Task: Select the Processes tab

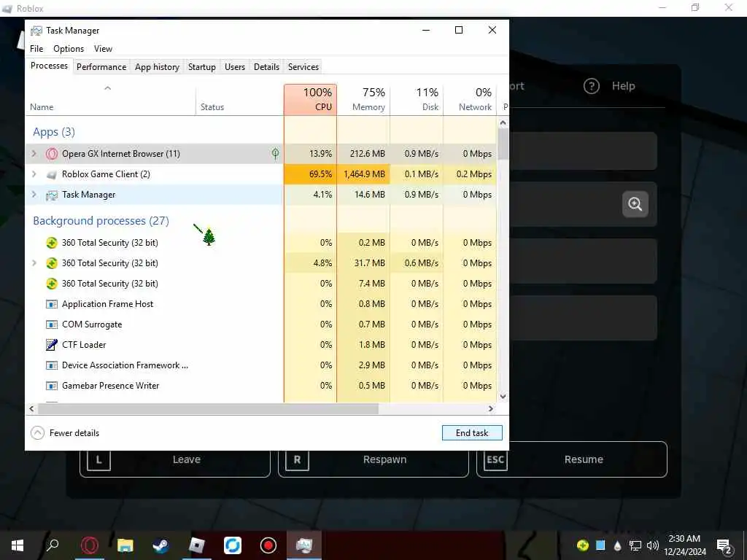Action: (49, 66)
